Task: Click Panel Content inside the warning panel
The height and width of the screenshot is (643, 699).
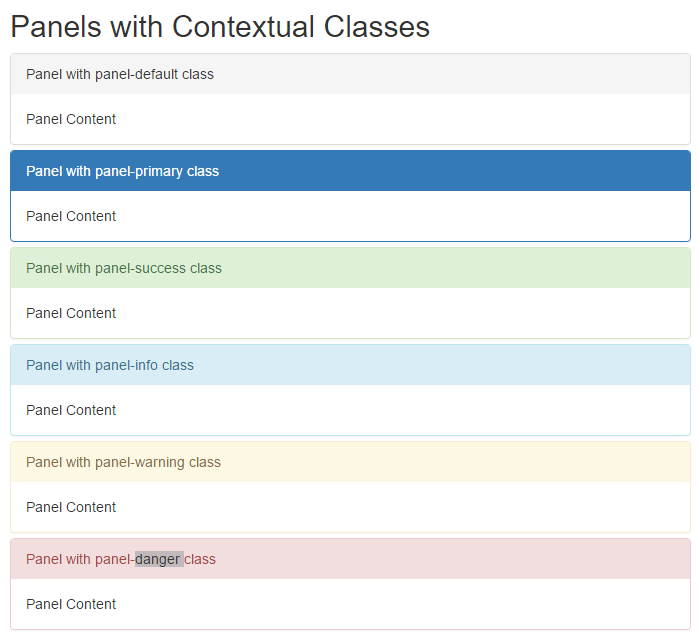Action: coord(71,507)
